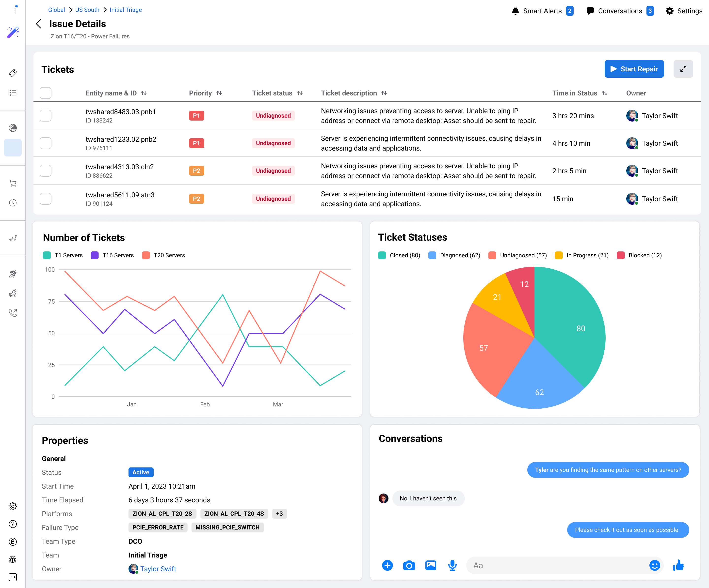Click the camera icon in Conversations
Viewport: 709px width, 588px height.
click(409, 565)
